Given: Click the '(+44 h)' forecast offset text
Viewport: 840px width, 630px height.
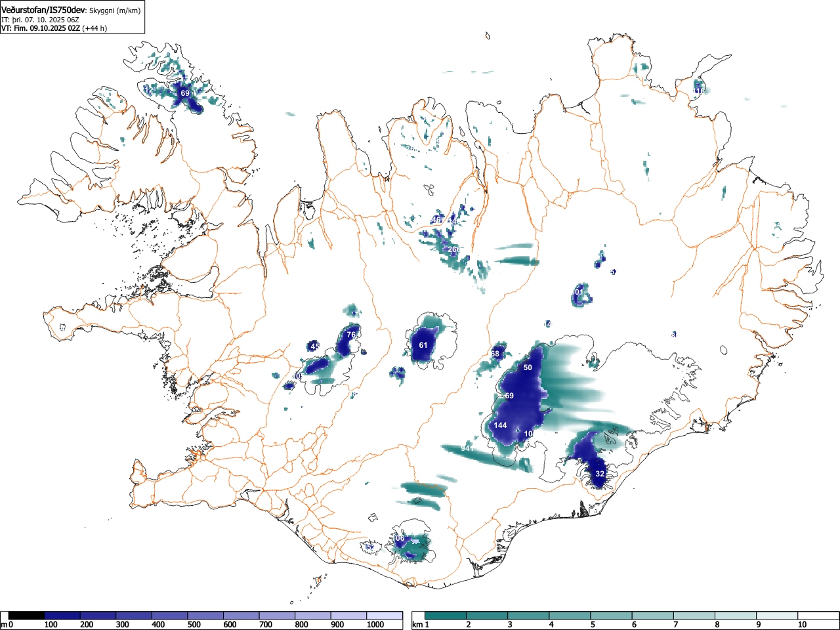Looking at the screenshot, I should point(94,28).
